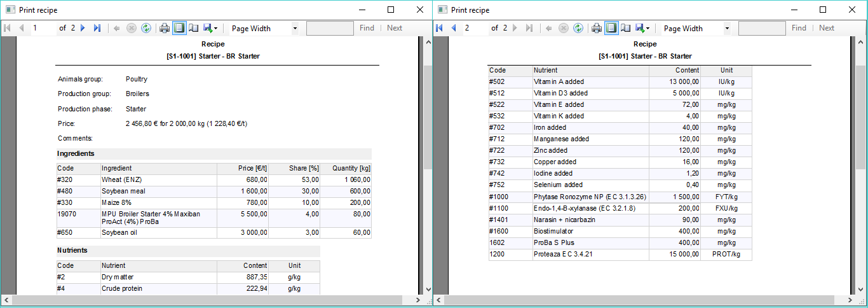This screenshot has height=308, width=868.
Task: Click the left window's title bar icon
Action: click(x=10, y=10)
